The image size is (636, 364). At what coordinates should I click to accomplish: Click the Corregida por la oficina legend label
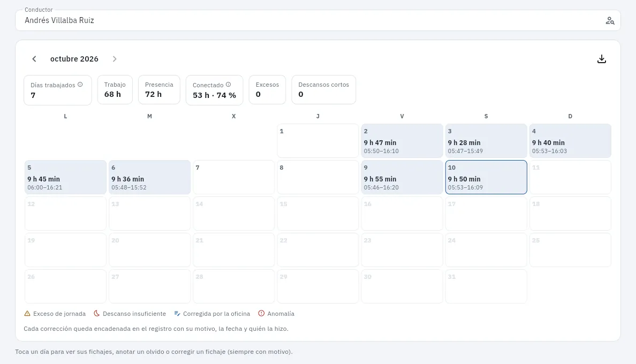tap(217, 314)
